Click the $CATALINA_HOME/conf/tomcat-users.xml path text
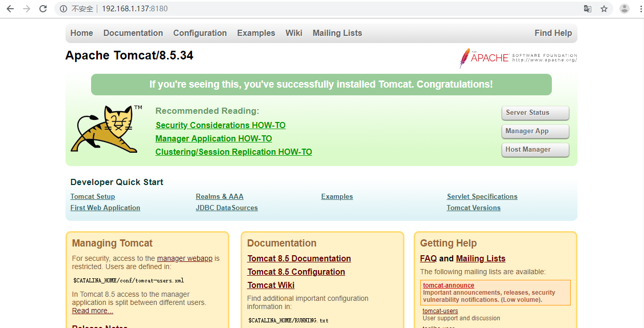Image resolution: width=644 pixels, height=328 pixels. click(128, 280)
